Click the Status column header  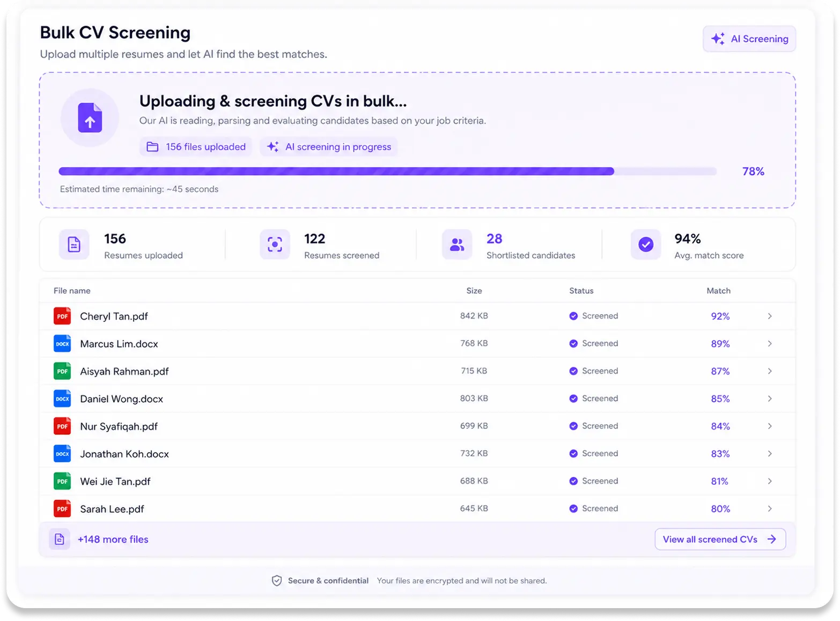(581, 291)
